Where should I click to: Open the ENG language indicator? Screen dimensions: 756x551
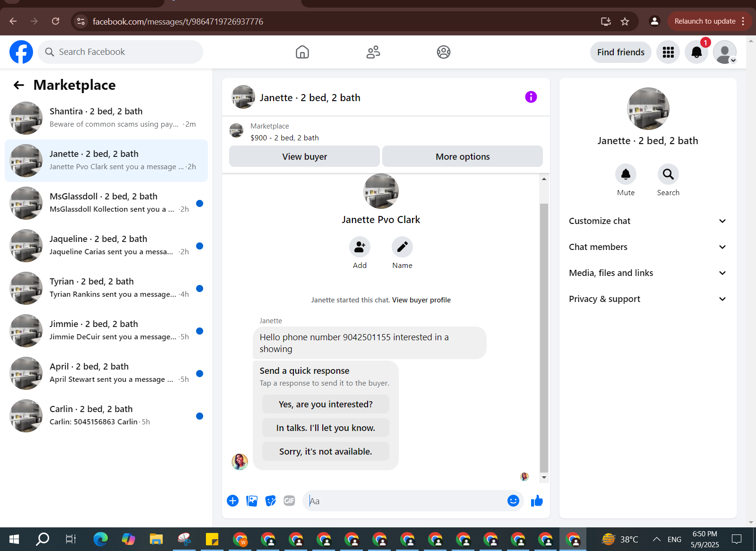coord(674,539)
